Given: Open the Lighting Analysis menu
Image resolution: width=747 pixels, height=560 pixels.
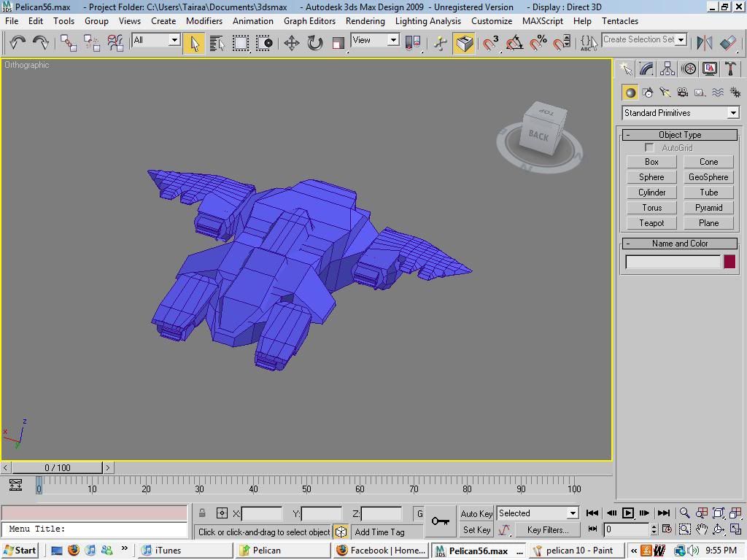Looking at the screenshot, I should pyautogui.click(x=427, y=21).
